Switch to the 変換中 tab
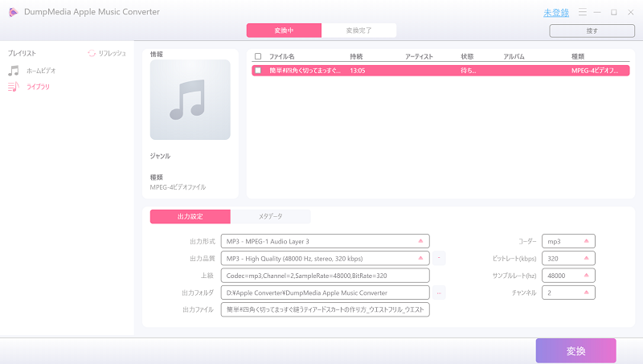This screenshot has height=364, width=643. pyautogui.click(x=284, y=31)
